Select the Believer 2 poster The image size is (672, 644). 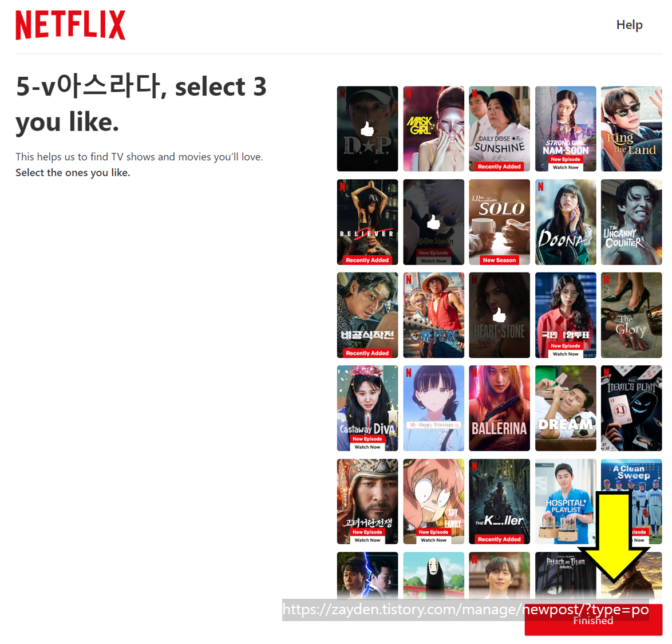pyautogui.click(x=367, y=222)
